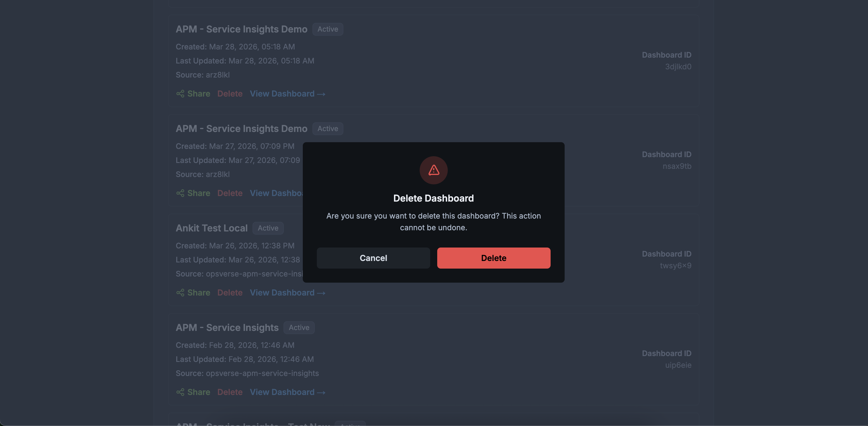This screenshot has width=868, height=426.
Task: Click the warning triangle icon in the dialog
Action: tap(433, 170)
